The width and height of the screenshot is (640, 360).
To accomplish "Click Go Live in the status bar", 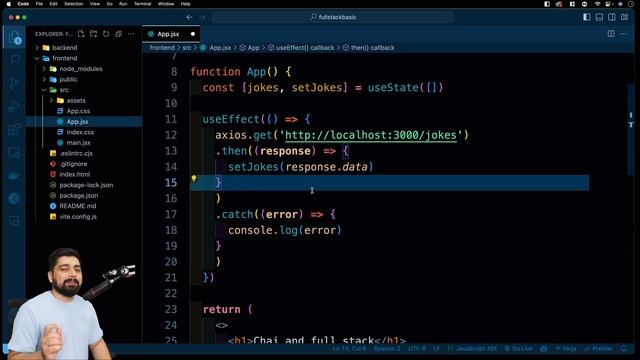I will coord(518,349).
